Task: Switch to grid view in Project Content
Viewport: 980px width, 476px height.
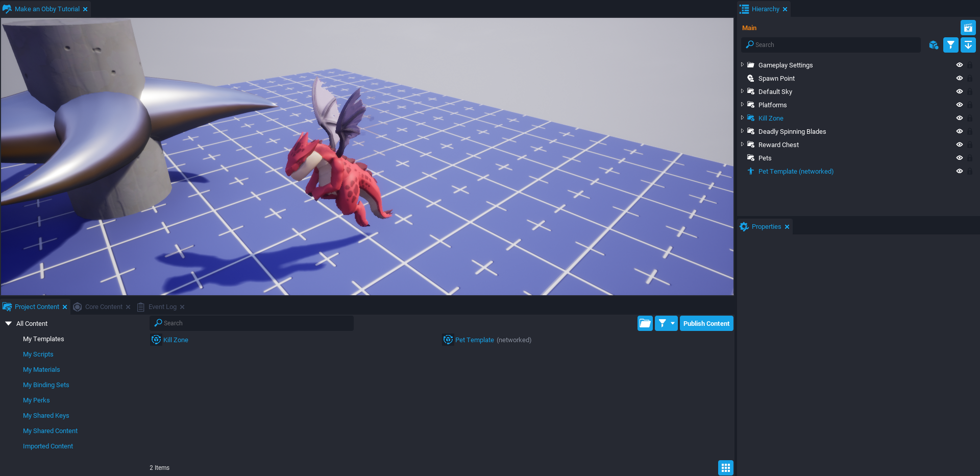Action: (725, 467)
